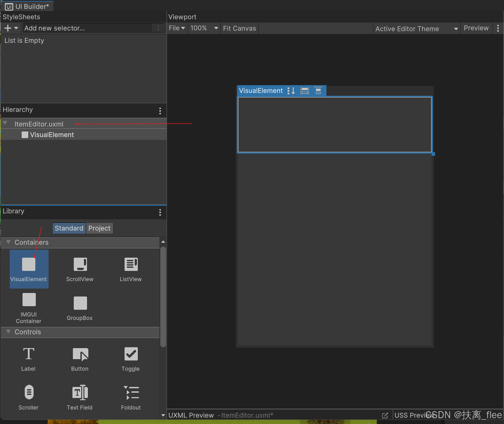Open the Hierarchy panel options menu
504x424 pixels.
[x=160, y=111]
